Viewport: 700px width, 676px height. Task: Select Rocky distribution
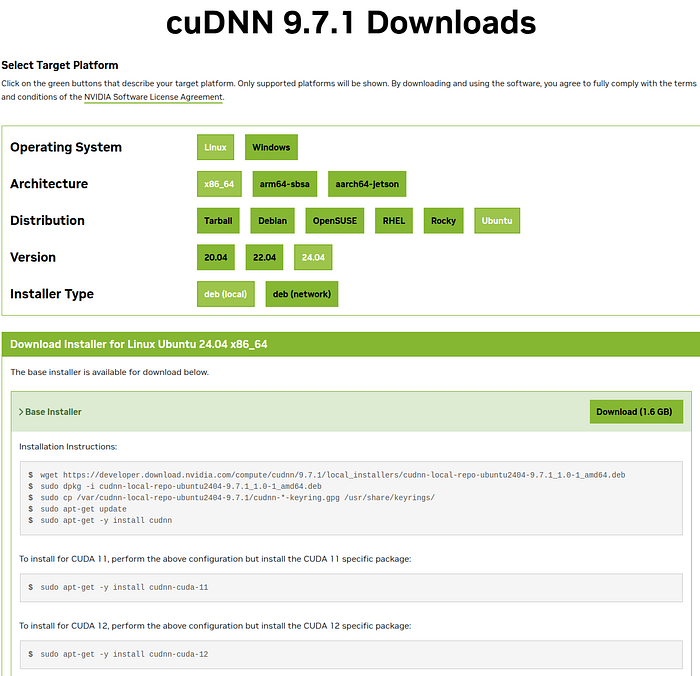[443, 221]
